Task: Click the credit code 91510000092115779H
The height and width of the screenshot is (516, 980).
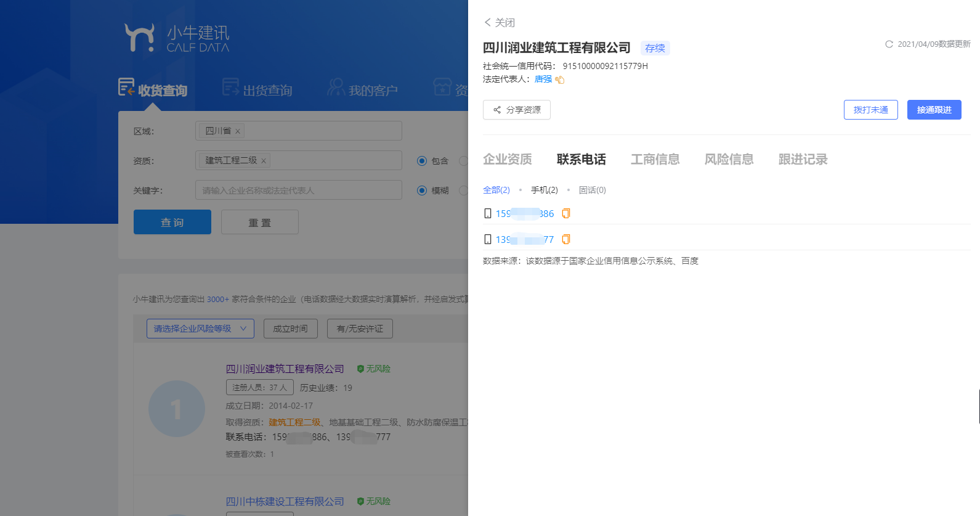Action: pyautogui.click(x=605, y=66)
